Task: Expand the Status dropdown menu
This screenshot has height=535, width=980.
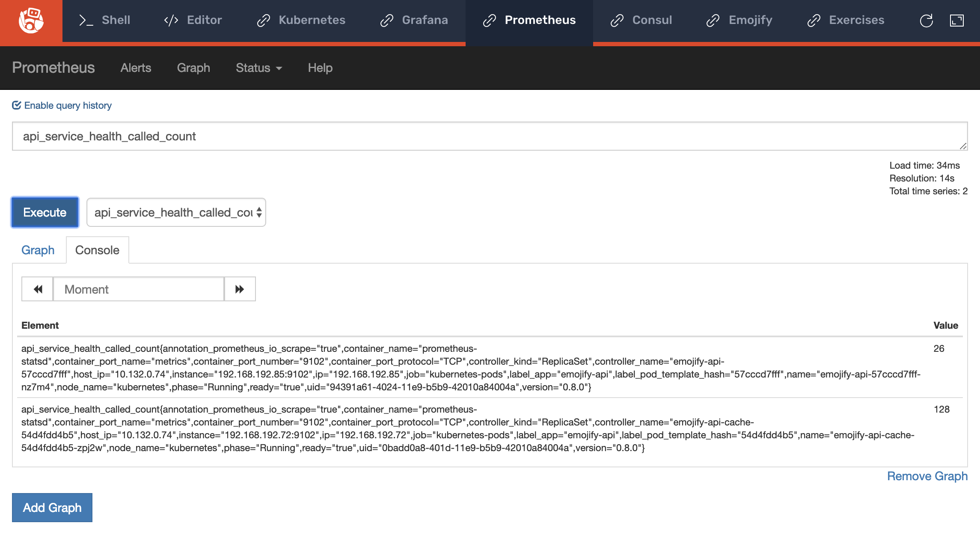Action: 257,67
